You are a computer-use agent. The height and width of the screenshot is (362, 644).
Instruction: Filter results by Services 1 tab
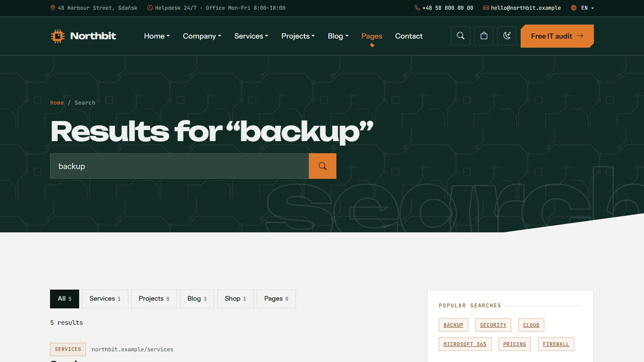[x=105, y=299]
